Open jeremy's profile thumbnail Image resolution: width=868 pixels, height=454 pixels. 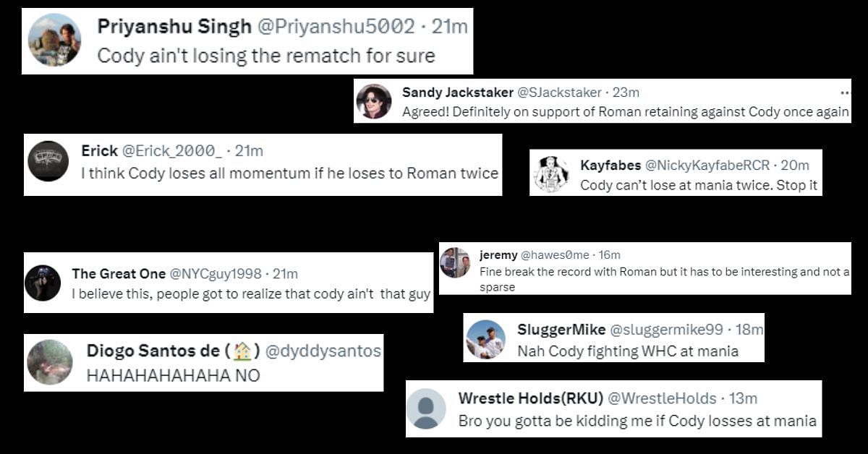[x=455, y=262]
